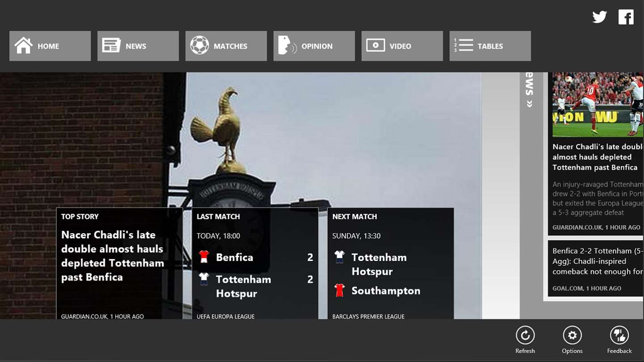Image resolution: width=644 pixels, height=362 pixels.
Task: Click the house icon on Home tile
Action: click(x=23, y=46)
